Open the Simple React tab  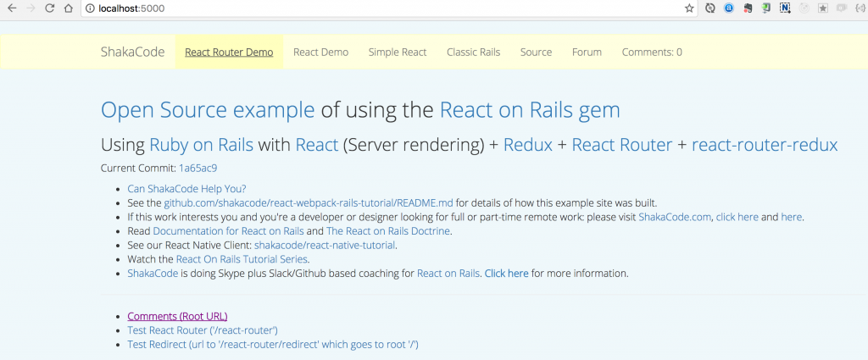coord(398,52)
